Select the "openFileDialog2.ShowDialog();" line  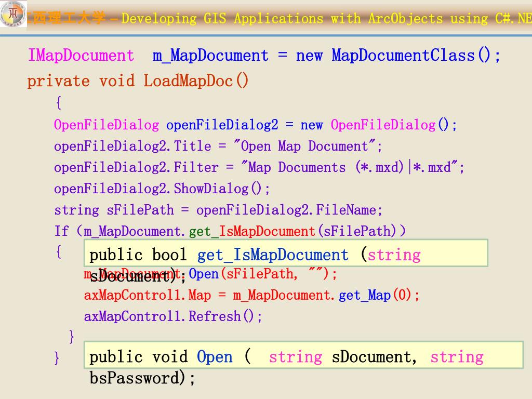click(162, 189)
